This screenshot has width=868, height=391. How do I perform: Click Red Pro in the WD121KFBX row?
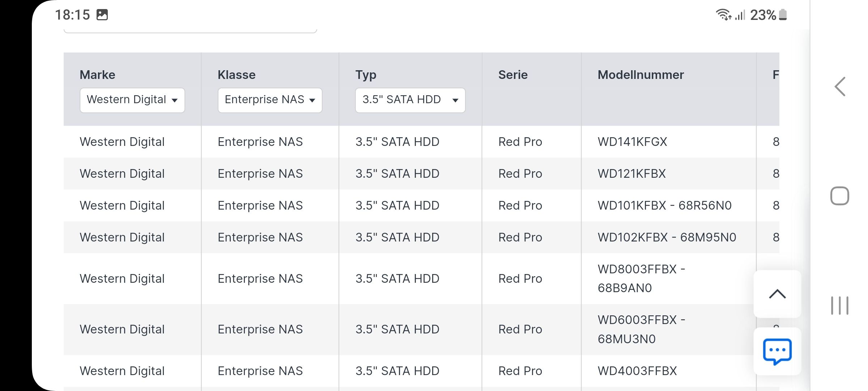[x=520, y=173]
